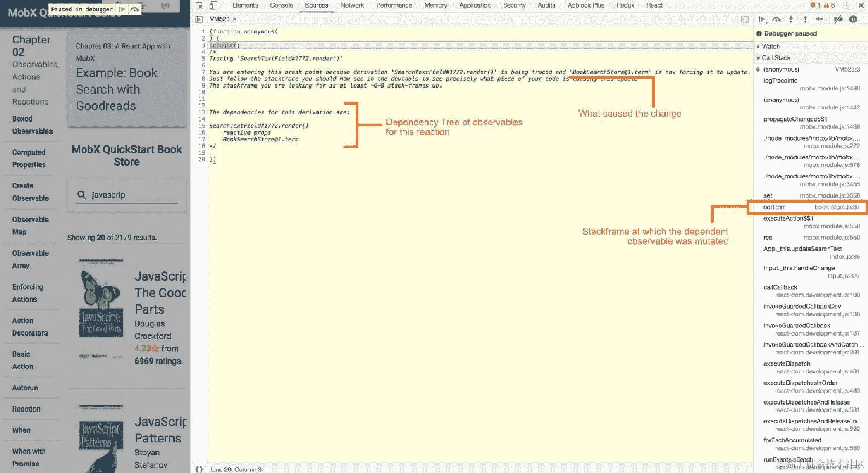Open Computed Properties sidebar link

point(29,158)
